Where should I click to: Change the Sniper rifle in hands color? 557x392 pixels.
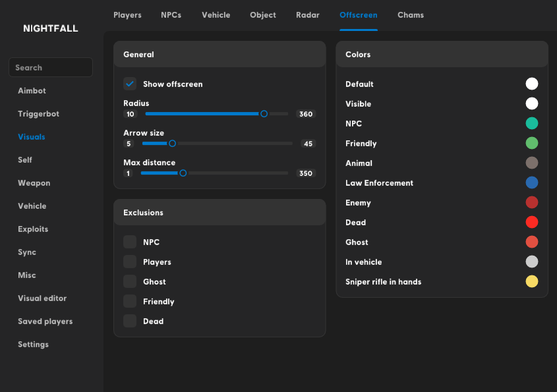click(x=531, y=281)
